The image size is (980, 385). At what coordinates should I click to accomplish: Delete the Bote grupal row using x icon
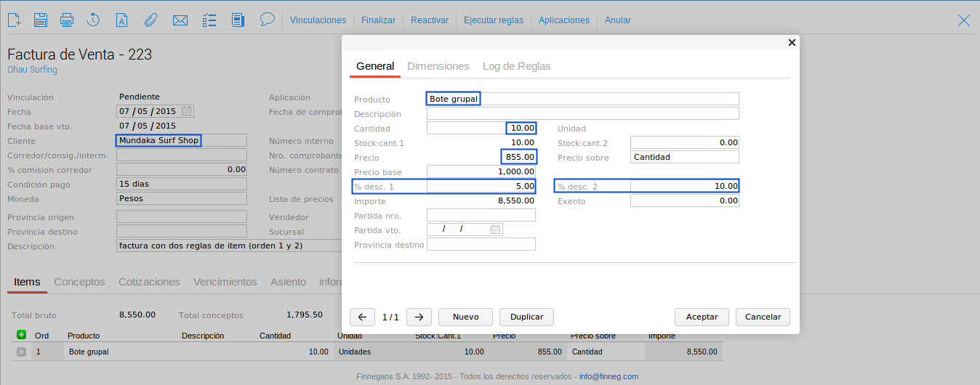pyautogui.click(x=21, y=352)
